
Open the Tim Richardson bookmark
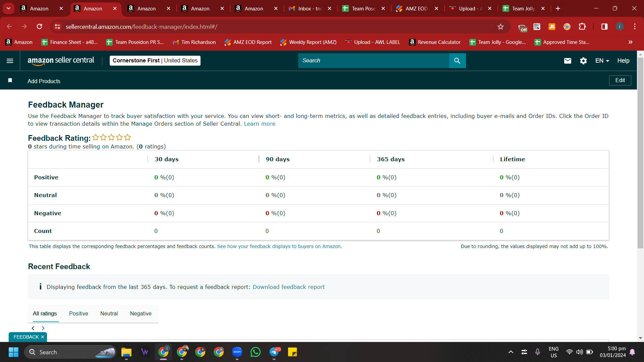194,42
